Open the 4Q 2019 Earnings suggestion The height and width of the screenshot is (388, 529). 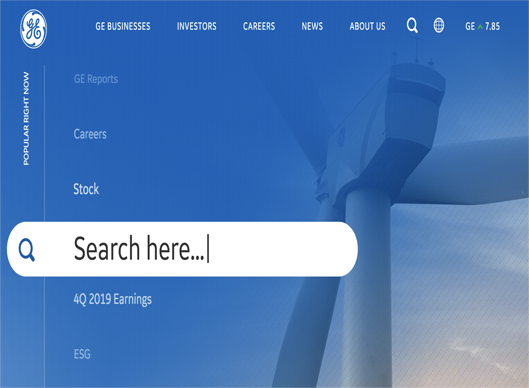pos(113,299)
